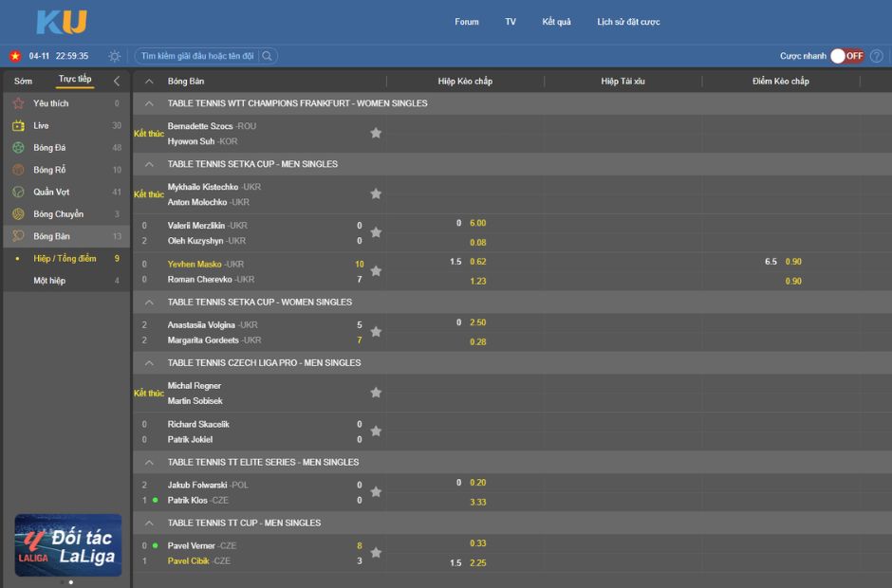Screen dimensions: 892x588
Task: Collapse TT Cup Men Singles league
Action: (x=149, y=524)
